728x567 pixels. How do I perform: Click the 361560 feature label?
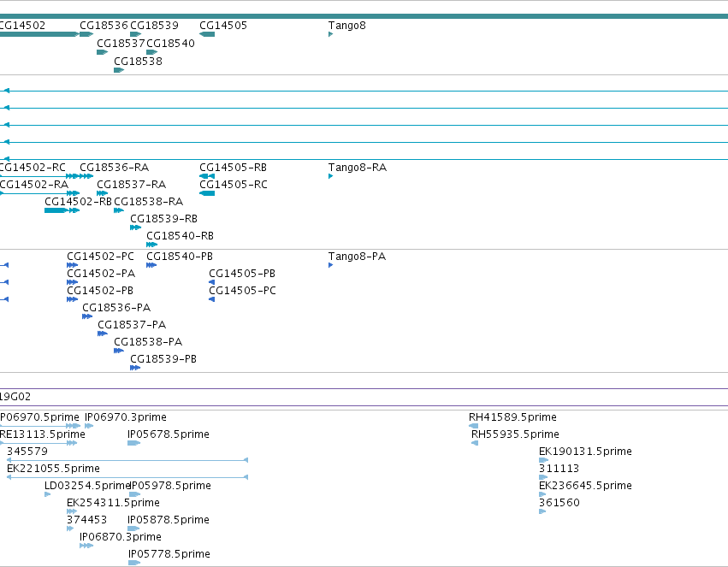(x=559, y=503)
